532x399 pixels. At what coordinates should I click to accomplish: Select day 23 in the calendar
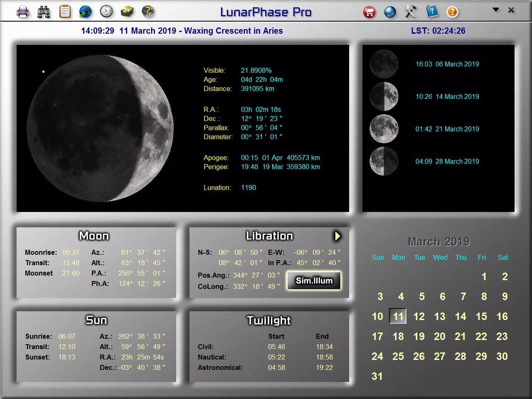click(502, 336)
